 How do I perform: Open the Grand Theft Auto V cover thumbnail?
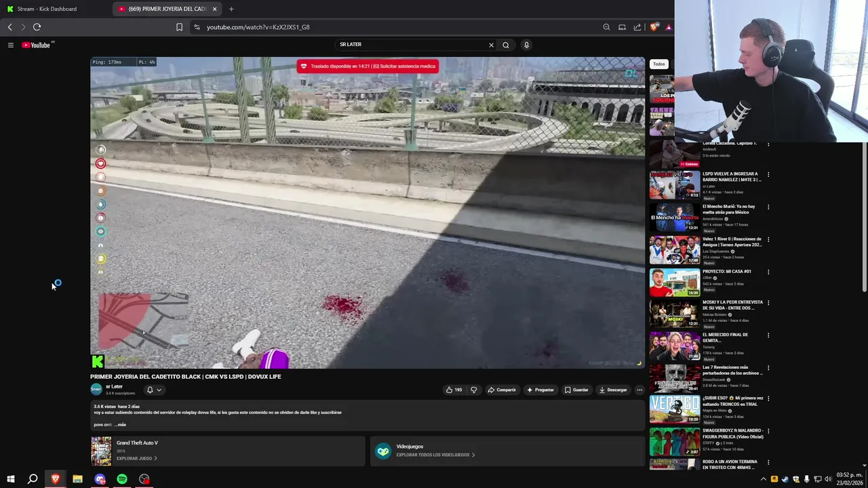pyautogui.click(x=101, y=451)
